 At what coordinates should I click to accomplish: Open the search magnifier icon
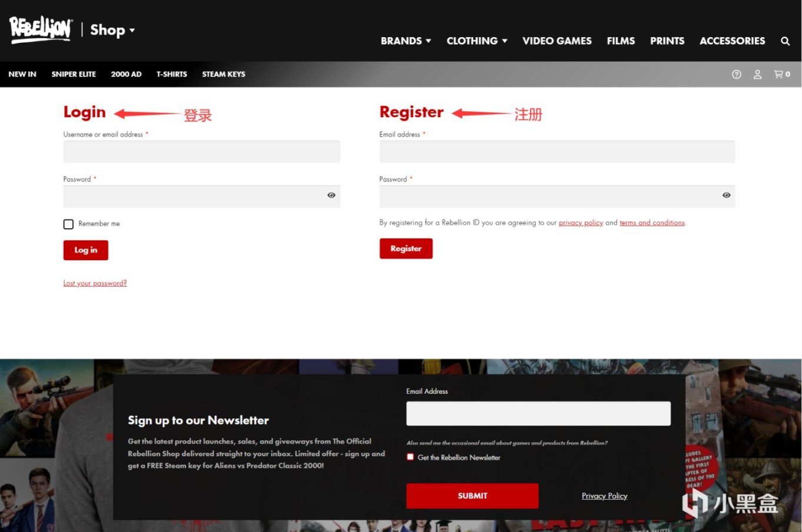pos(785,41)
